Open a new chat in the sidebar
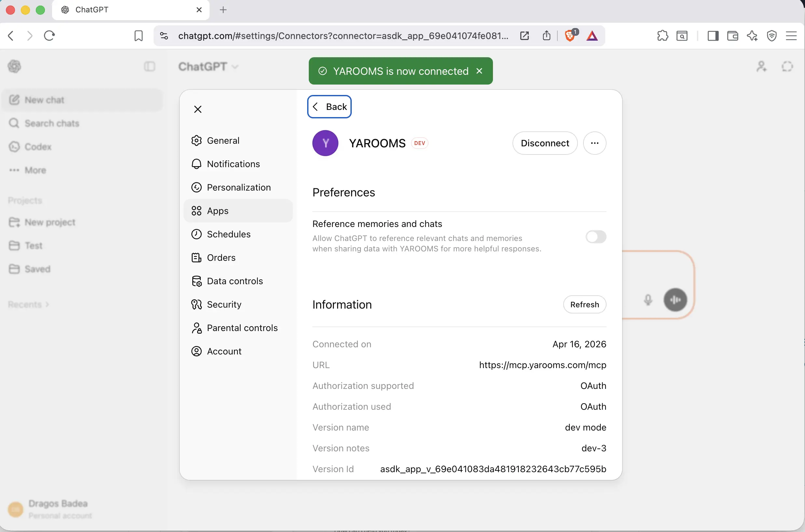Viewport: 805px width, 532px height. coord(44,100)
